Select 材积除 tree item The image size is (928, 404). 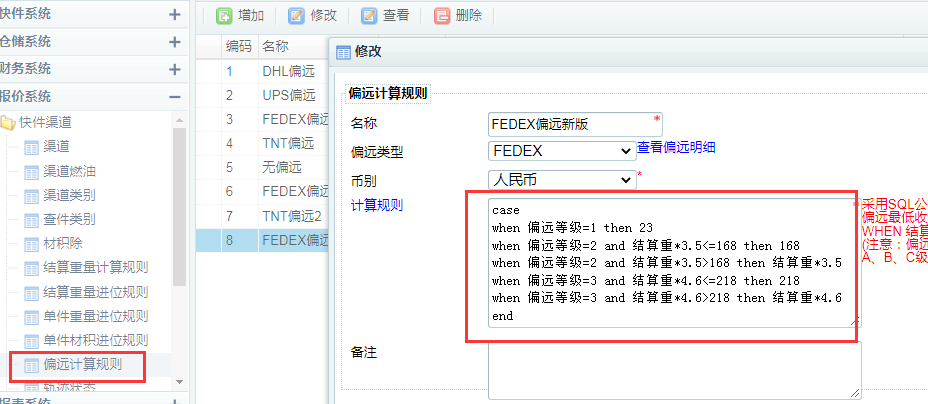tap(63, 244)
